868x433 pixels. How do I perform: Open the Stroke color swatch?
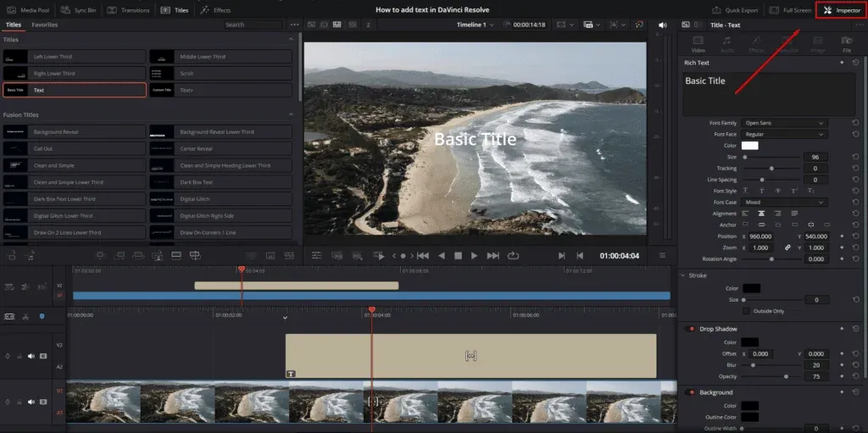coord(751,288)
